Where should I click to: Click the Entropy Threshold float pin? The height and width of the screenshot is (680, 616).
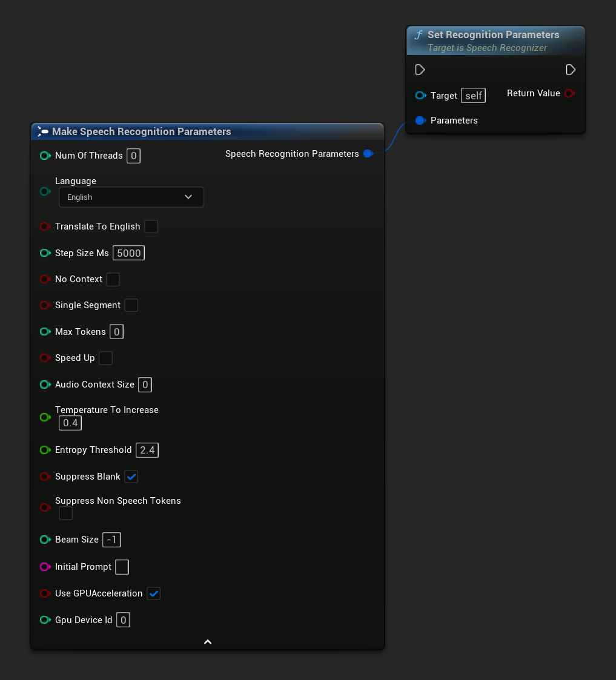pos(45,450)
